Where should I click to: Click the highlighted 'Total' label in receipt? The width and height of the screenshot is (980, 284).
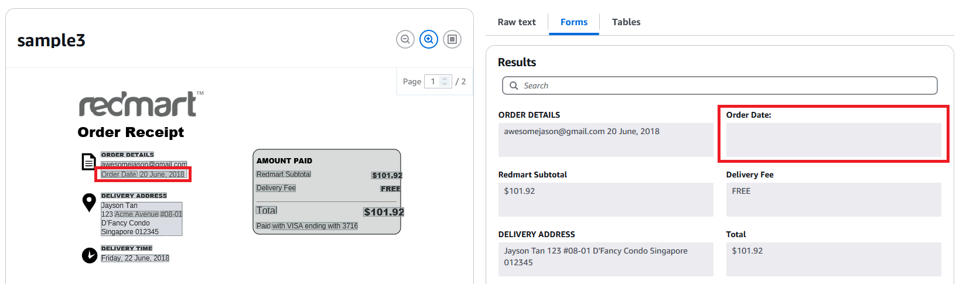coord(267,210)
